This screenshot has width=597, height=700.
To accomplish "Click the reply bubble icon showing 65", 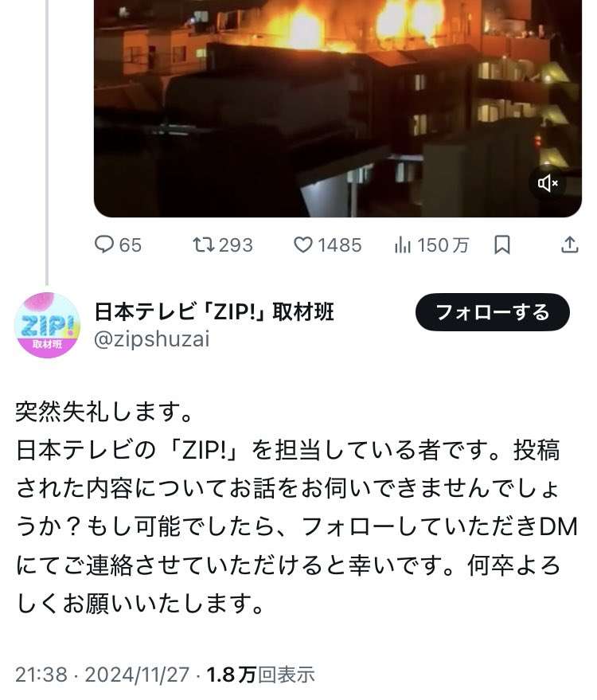I will 104,244.
